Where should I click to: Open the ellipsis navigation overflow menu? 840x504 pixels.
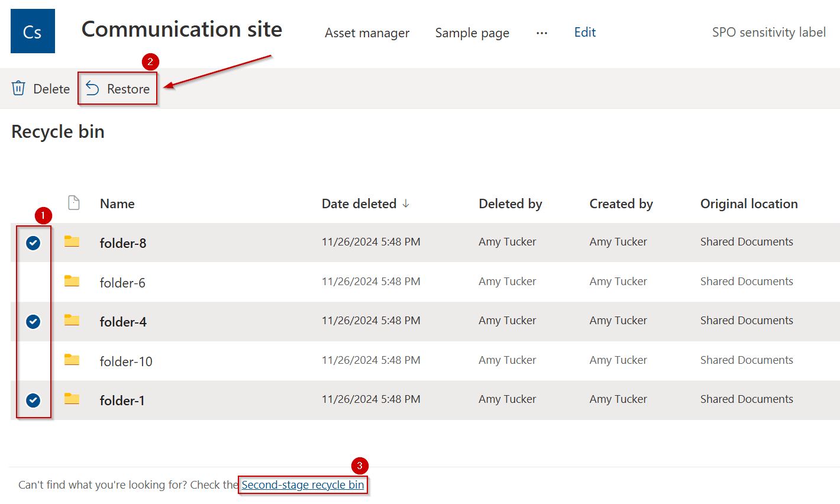pyautogui.click(x=541, y=33)
